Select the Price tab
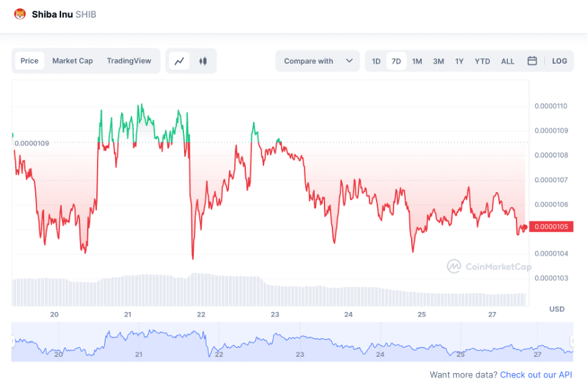Screen dimensions: 588x392 tap(29, 61)
